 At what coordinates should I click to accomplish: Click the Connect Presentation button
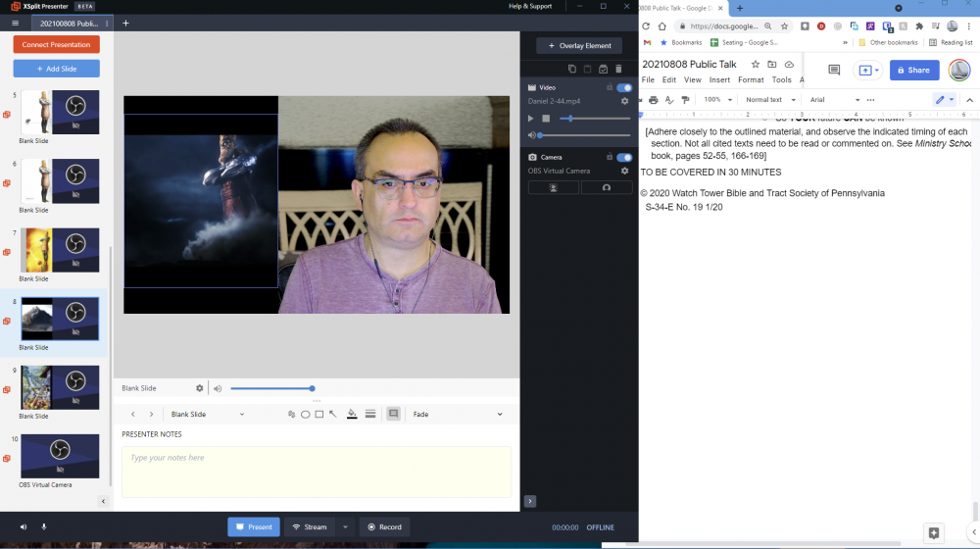(x=56, y=44)
